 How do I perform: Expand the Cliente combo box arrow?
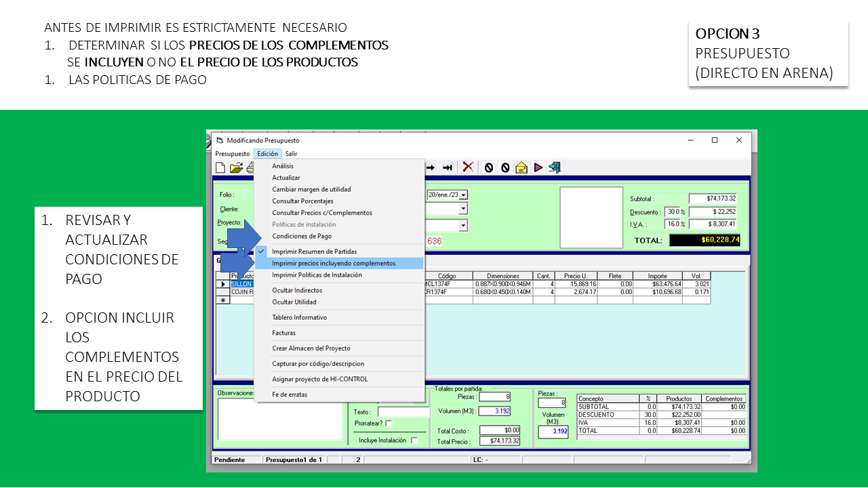[x=464, y=209]
